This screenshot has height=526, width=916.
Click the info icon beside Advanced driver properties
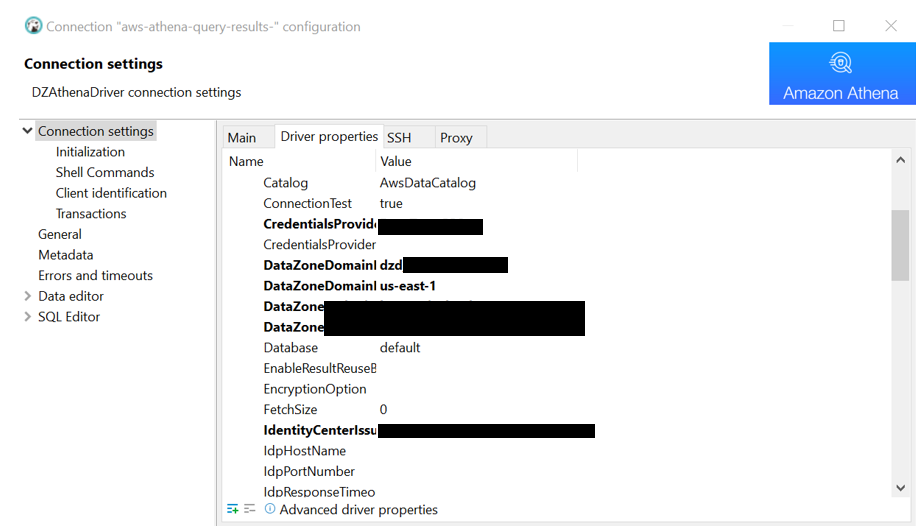coord(270,508)
